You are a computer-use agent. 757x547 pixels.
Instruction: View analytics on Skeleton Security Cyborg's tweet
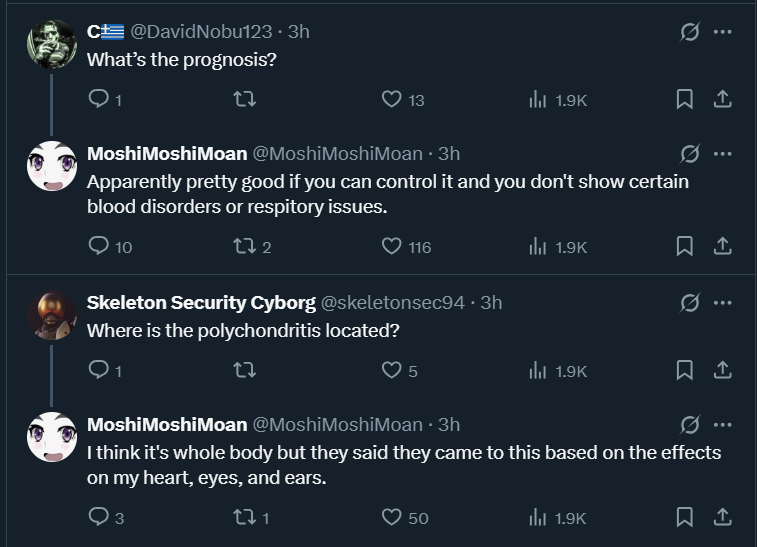point(537,370)
